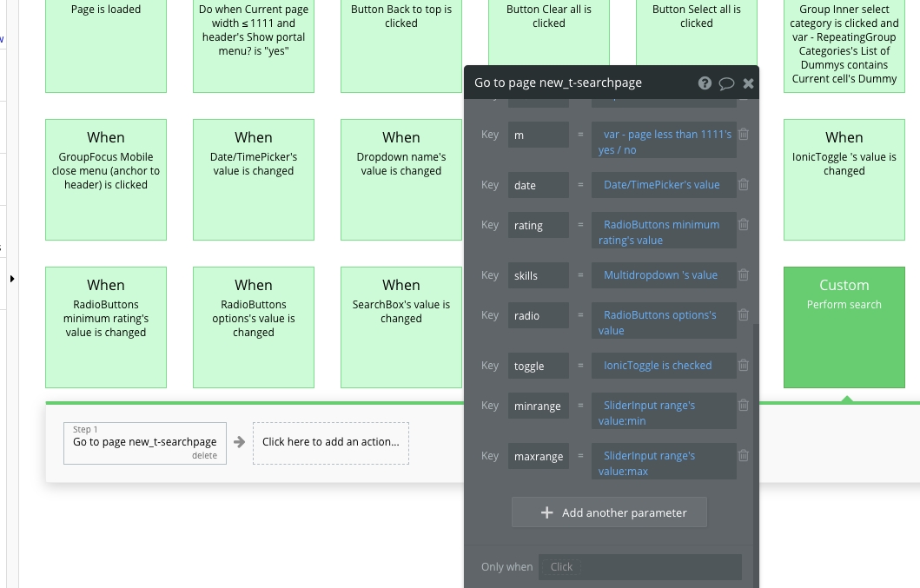
Task: Open help for the Go to page action
Action: (705, 83)
